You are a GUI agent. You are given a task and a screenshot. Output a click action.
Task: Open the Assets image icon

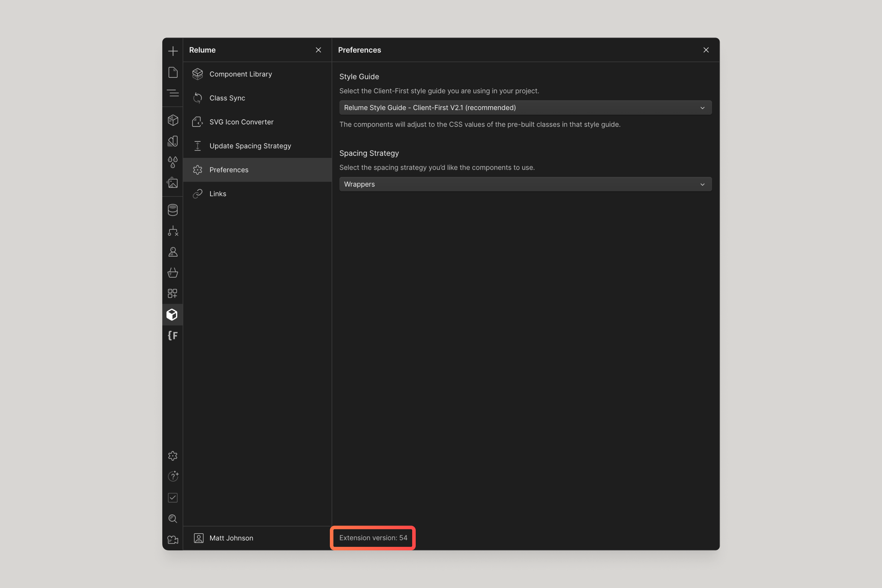click(173, 183)
